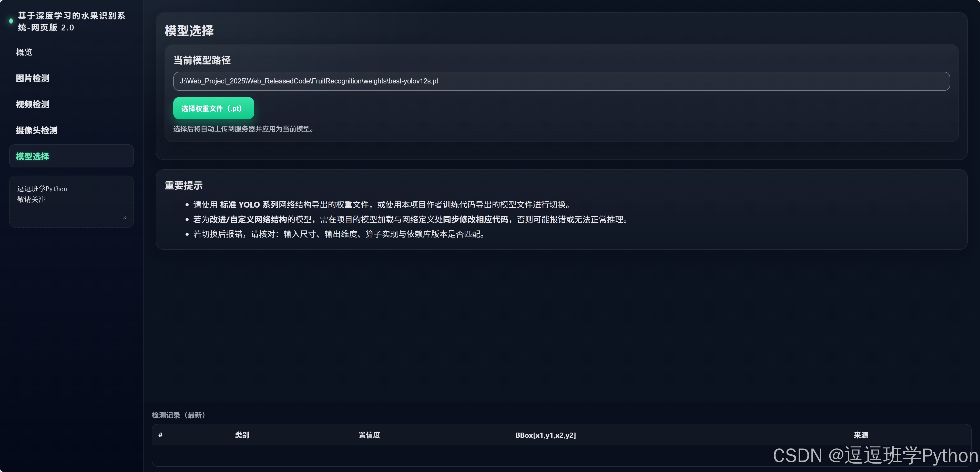
Task: Click the 逗逗班学Python note textarea
Action: [71, 201]
